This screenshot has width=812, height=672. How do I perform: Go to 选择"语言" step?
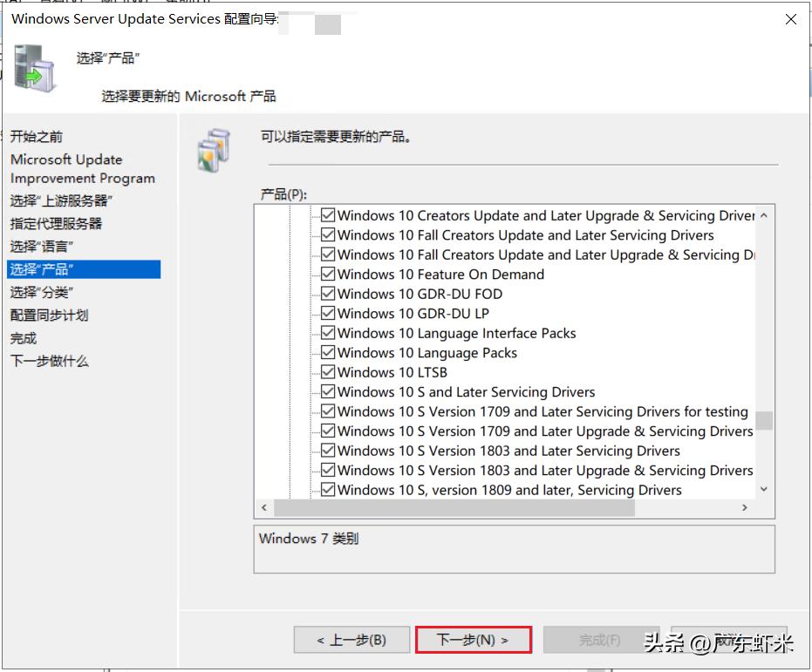42,247
